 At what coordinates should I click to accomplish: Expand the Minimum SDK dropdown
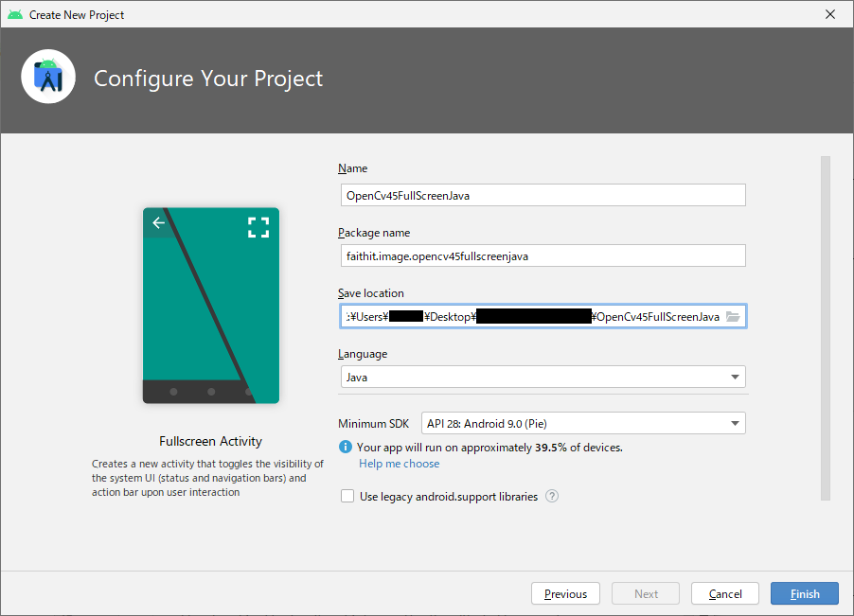(583, 423)
